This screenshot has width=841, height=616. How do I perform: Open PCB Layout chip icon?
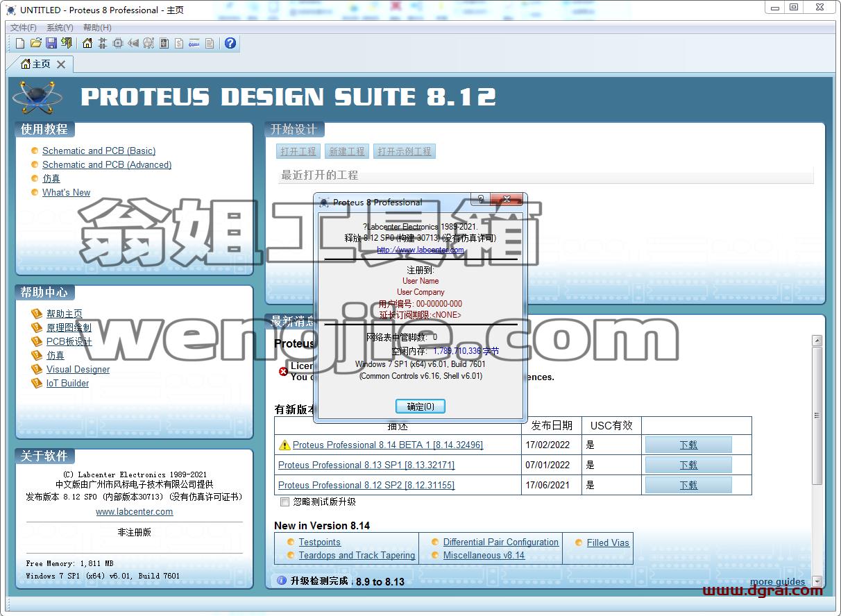pyautogui.click(x=118, y=43)
